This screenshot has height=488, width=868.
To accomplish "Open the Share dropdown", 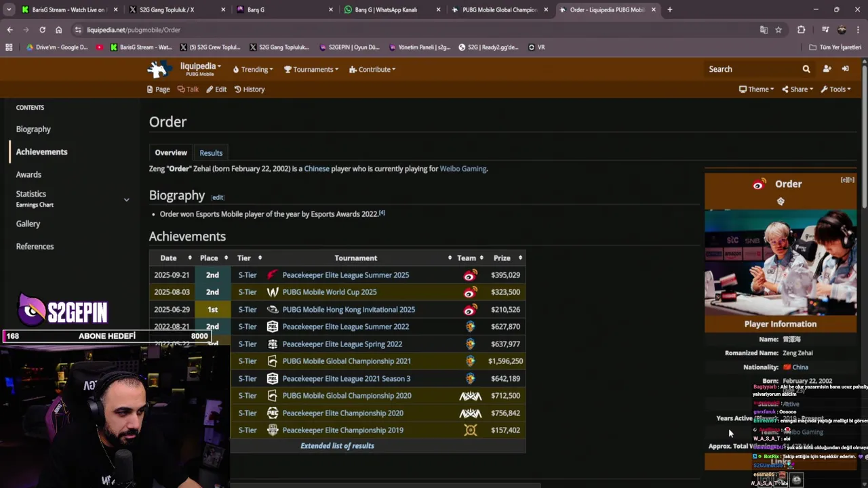I will 797,89.
